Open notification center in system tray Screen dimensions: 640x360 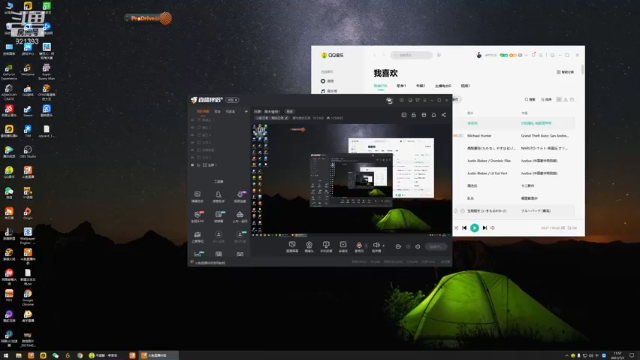(632, 356)
